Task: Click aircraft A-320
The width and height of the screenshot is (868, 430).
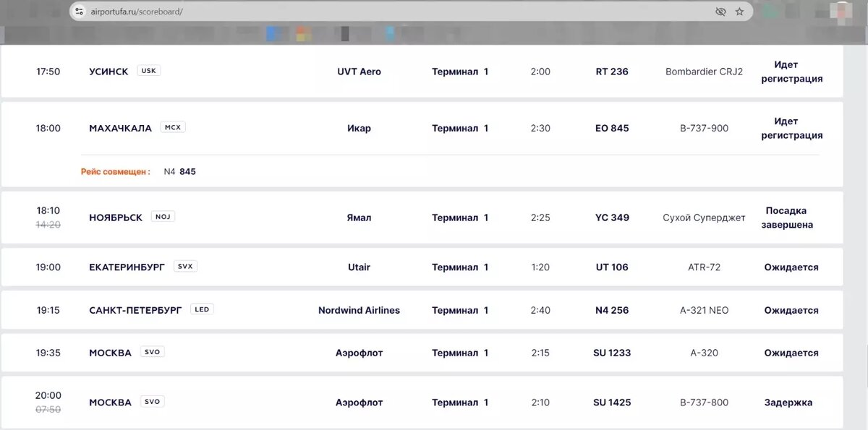Action: 704,353
